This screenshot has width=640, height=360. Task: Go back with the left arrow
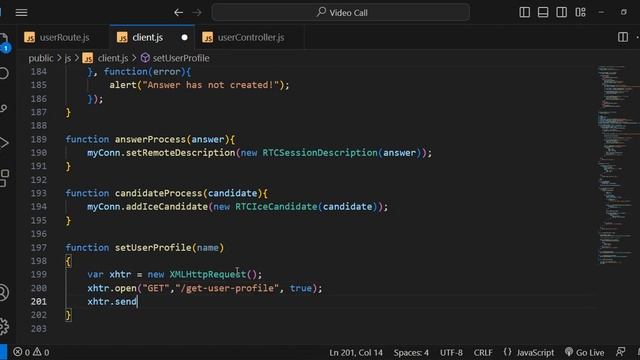tap(178, 13)
